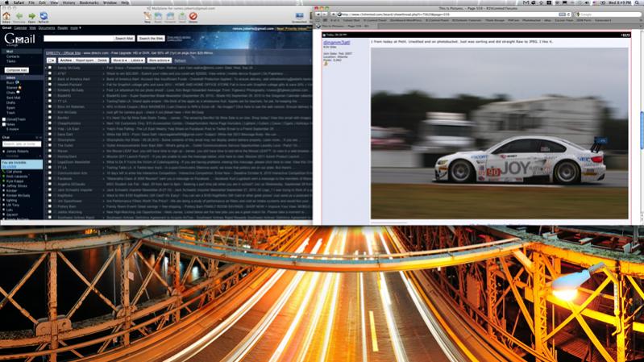This screenshot has width=644, height=362.
Task: Click the Gmail search input field
Action: (77, 38)
